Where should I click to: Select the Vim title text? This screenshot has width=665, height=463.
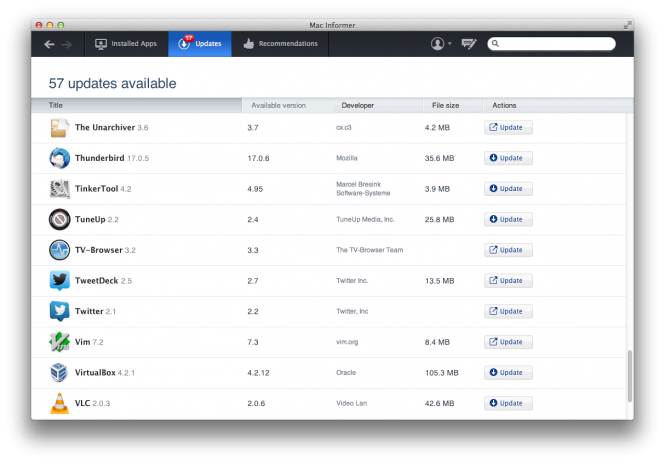click(x=82, y=342)
